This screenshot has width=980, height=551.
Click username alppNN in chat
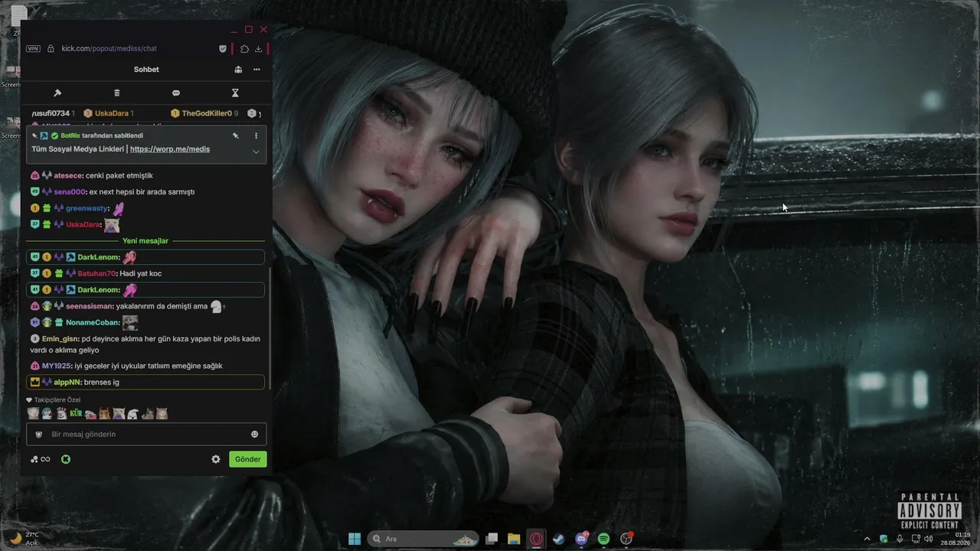[67, 382]
